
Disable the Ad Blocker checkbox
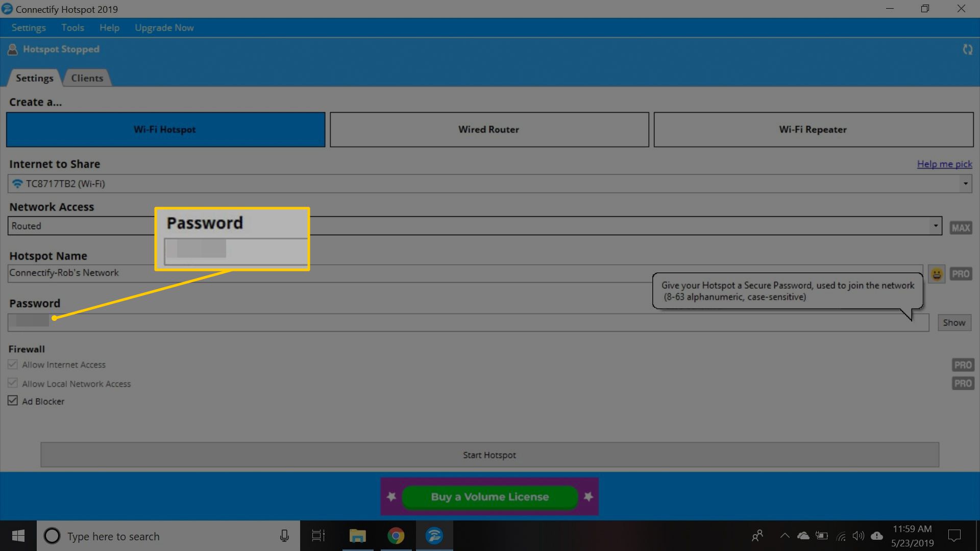[x=13, y=400]
